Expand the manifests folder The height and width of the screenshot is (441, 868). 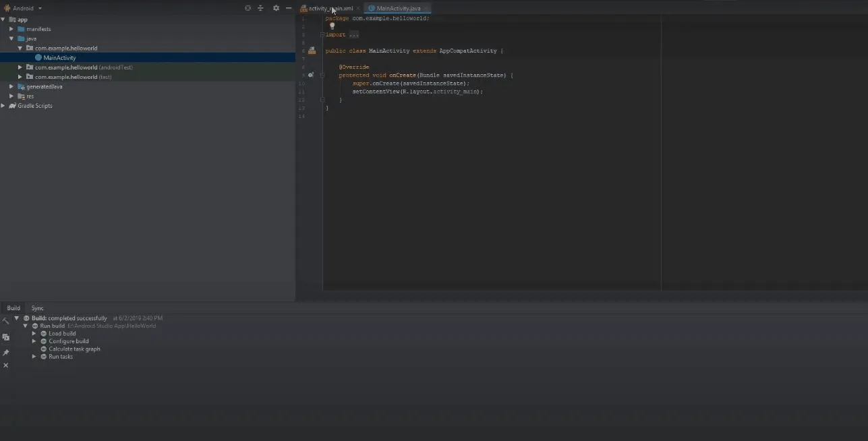click(x=11, y=29)
